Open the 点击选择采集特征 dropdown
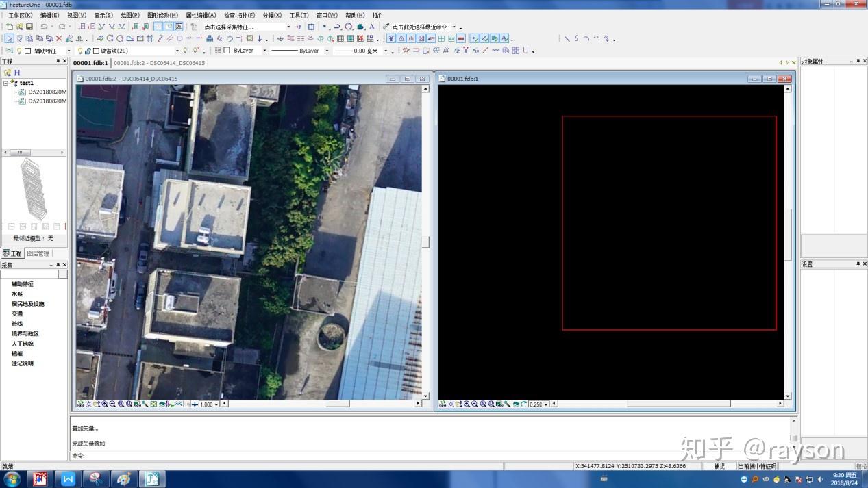This screenshot has width=868, height=488. pyautogui.click(x=288, y=27)
